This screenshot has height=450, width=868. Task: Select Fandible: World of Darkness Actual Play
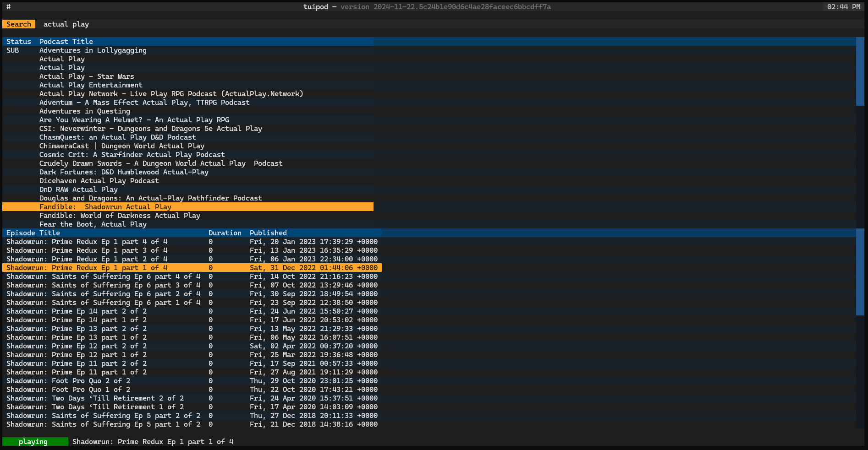188,216
